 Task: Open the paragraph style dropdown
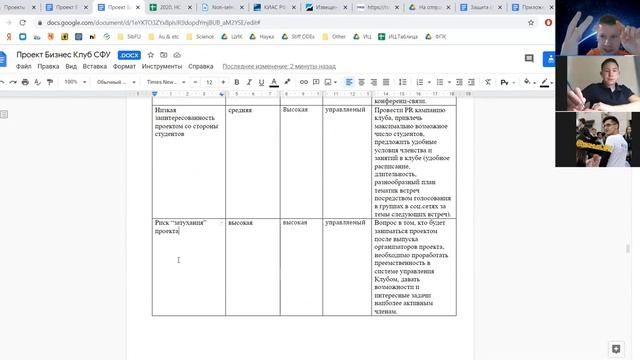pyautogui.click(x=116, y=82)
